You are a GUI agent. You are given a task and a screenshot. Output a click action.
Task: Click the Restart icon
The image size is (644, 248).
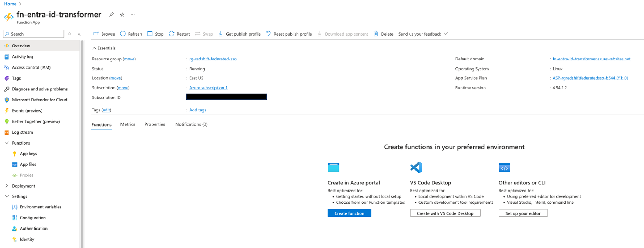172,34
